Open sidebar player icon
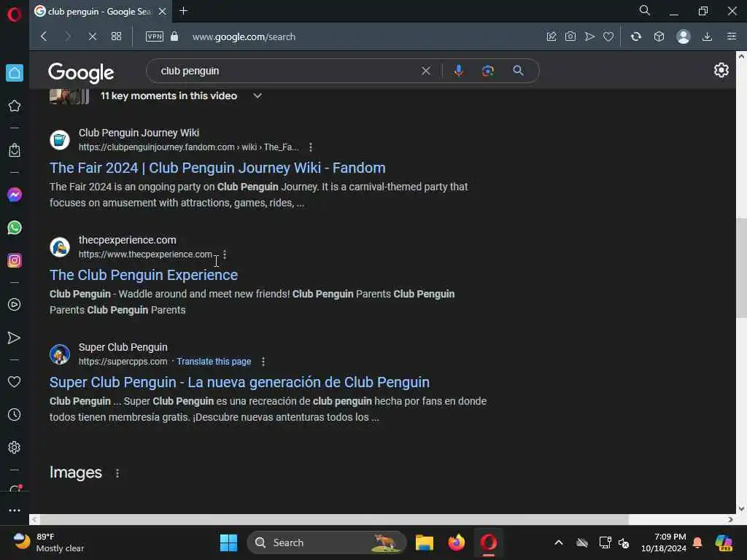The height and width of the screenshot is (560, 747). tap(15, 305)
